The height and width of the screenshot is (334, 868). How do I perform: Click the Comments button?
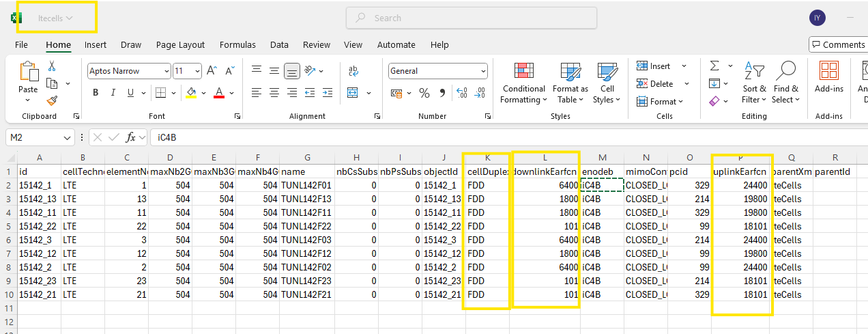click(838, 45)
